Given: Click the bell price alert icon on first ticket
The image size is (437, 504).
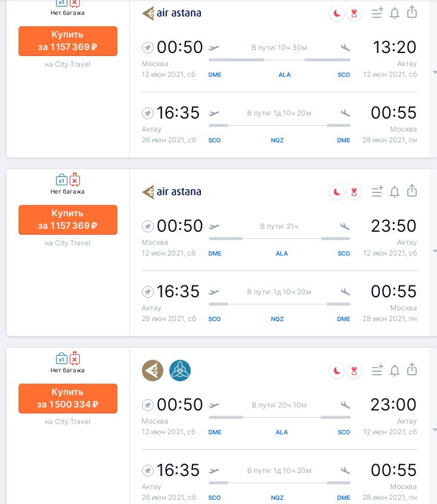Looking at the screenshot, I should click(x=395, y=13).
